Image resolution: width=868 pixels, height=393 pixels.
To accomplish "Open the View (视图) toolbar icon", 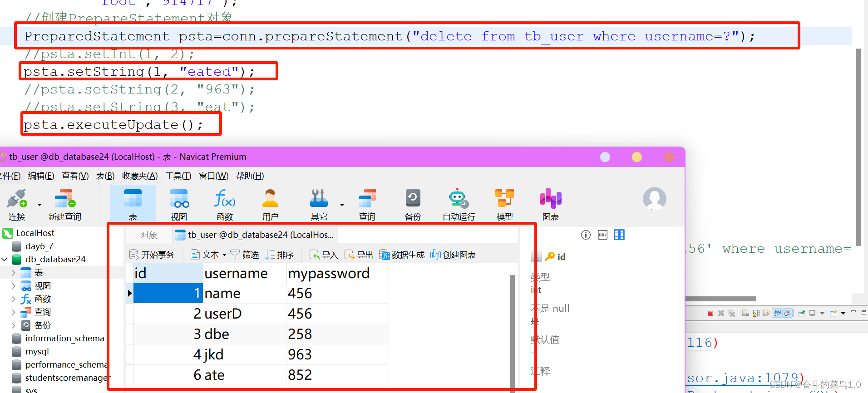I will click(x=179, y=199).
